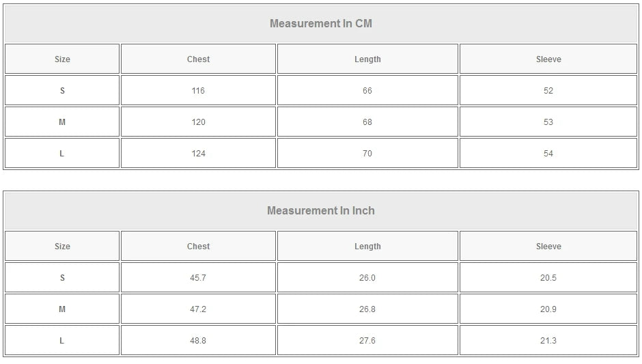Image resolution: width=642 pixels, height=364 pixels.
Task: Click the sleeve value 53 cell
Action: click(x=548, y=122)
